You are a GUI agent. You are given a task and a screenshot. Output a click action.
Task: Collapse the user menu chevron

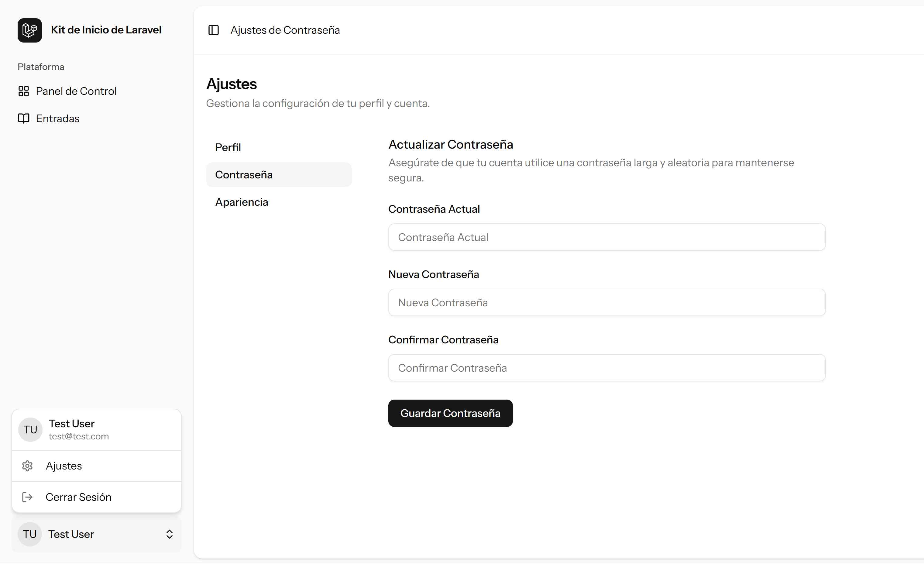click(170, 534)
